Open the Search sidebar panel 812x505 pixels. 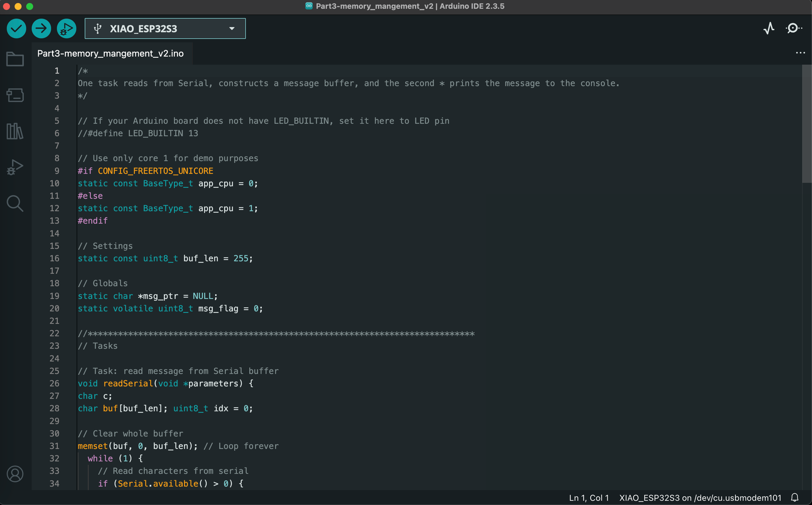(15, 203)
